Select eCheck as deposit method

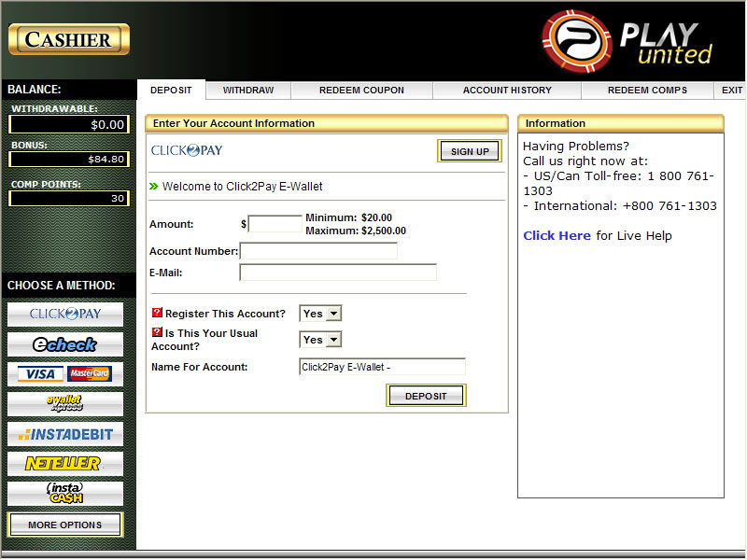tap(65, 344)
